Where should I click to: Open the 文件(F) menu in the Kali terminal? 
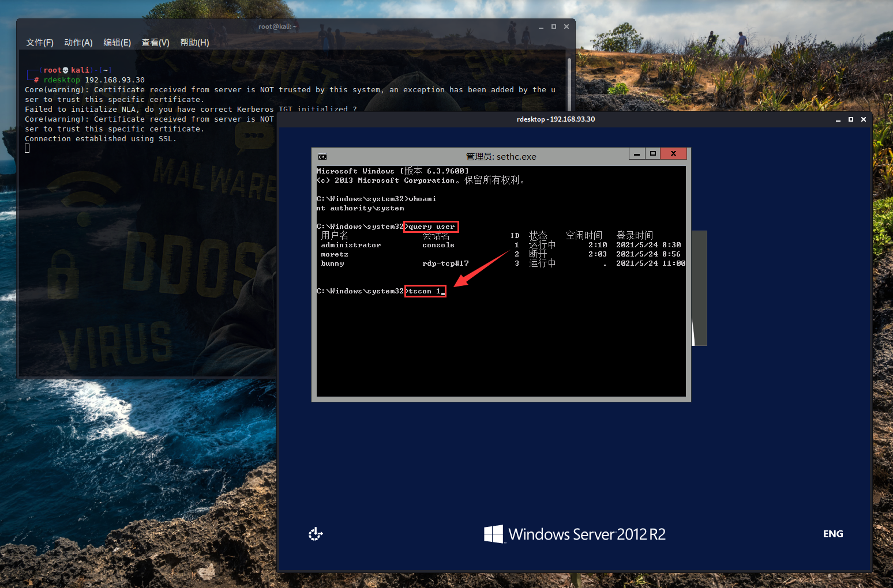click(x=40, y=43)
